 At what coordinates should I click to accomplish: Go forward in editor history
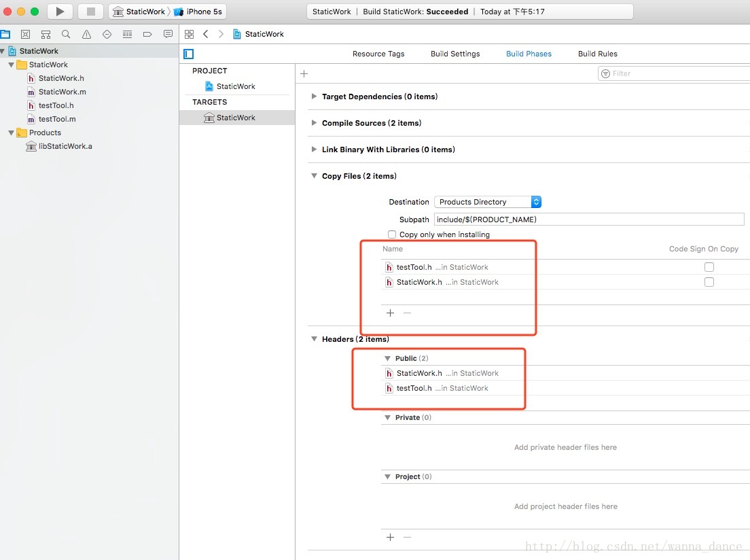tap(221, 34)
